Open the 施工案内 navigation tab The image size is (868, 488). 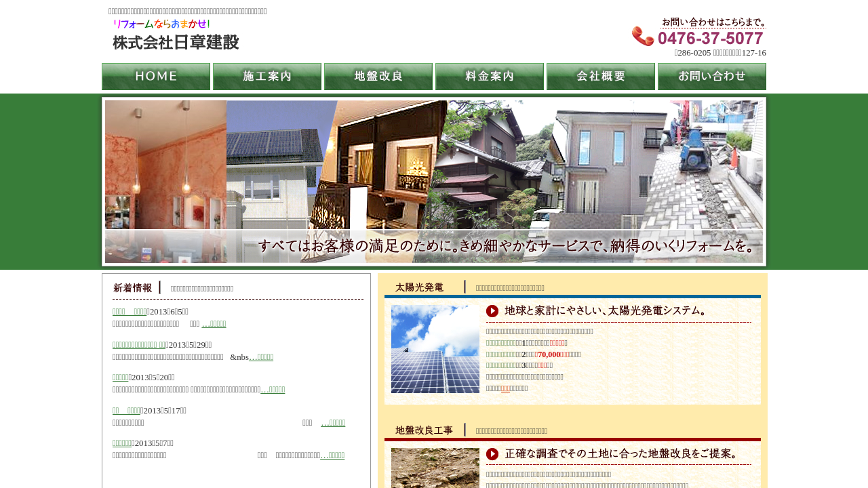coord(267,77)
